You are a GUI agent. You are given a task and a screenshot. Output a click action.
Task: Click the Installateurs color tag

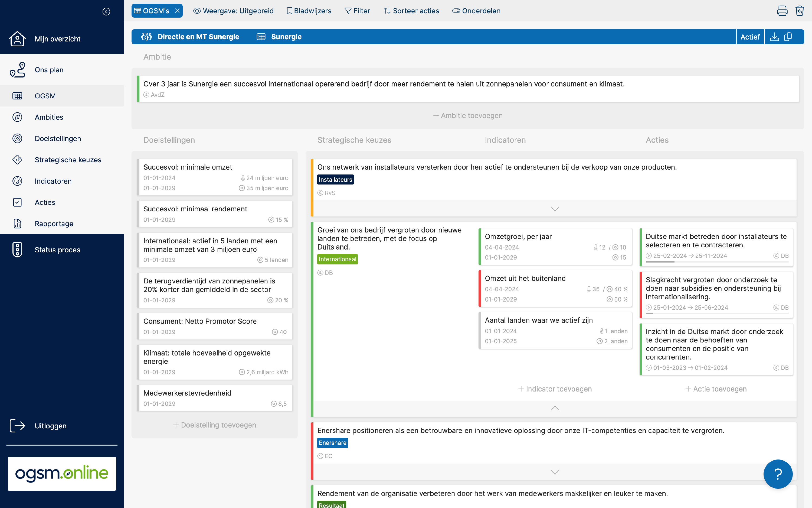click(335, 179)
